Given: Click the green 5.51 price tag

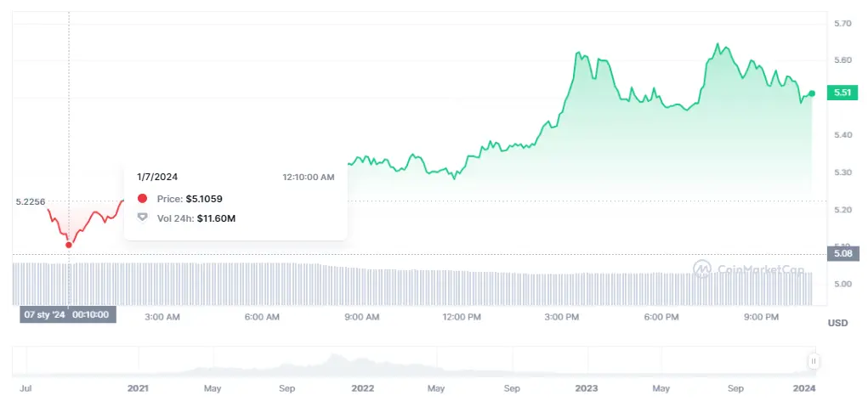Looking at the screenshot, I should 842,93.
